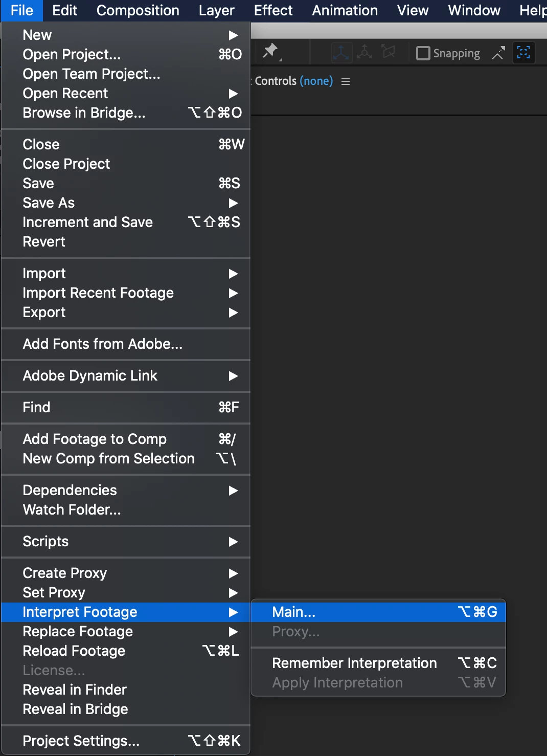The width and height of the screenshot is (547, 756).
Task: Select Increment and Save
Action: point(126,222)
